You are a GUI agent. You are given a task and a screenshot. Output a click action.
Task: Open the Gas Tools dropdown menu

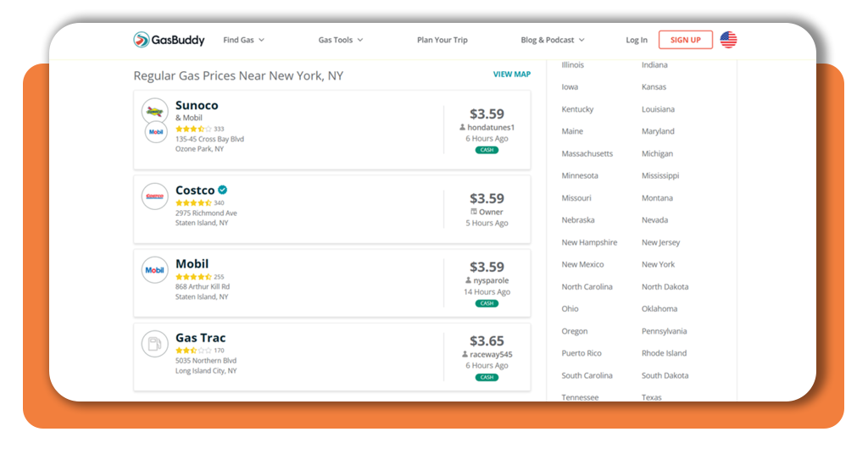[341, 40]
